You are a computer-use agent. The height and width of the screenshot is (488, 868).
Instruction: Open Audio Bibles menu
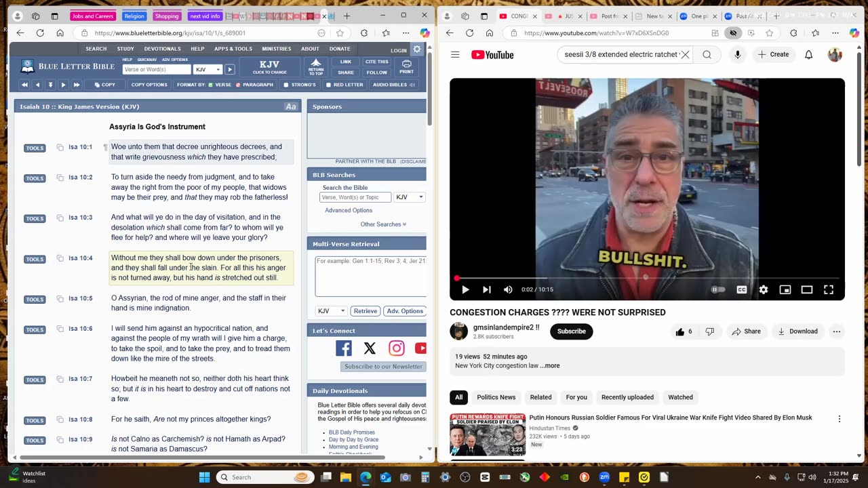point(394,85)
